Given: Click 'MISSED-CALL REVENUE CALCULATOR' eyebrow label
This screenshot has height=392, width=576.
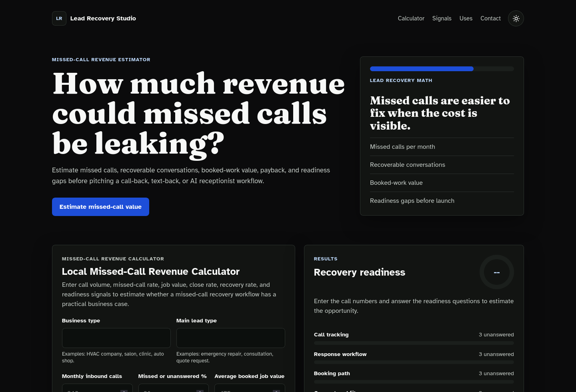Looking at the screenshot, I should 113,259.
